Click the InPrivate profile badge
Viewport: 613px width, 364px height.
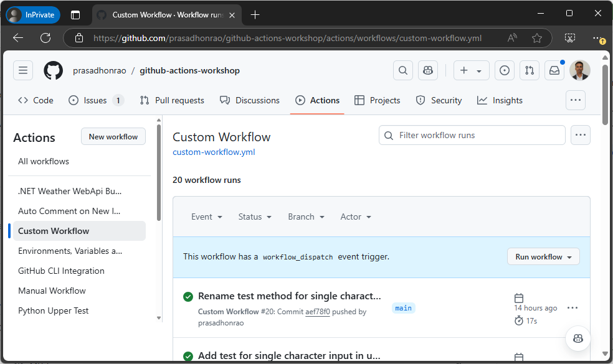(x=33, y=15)
